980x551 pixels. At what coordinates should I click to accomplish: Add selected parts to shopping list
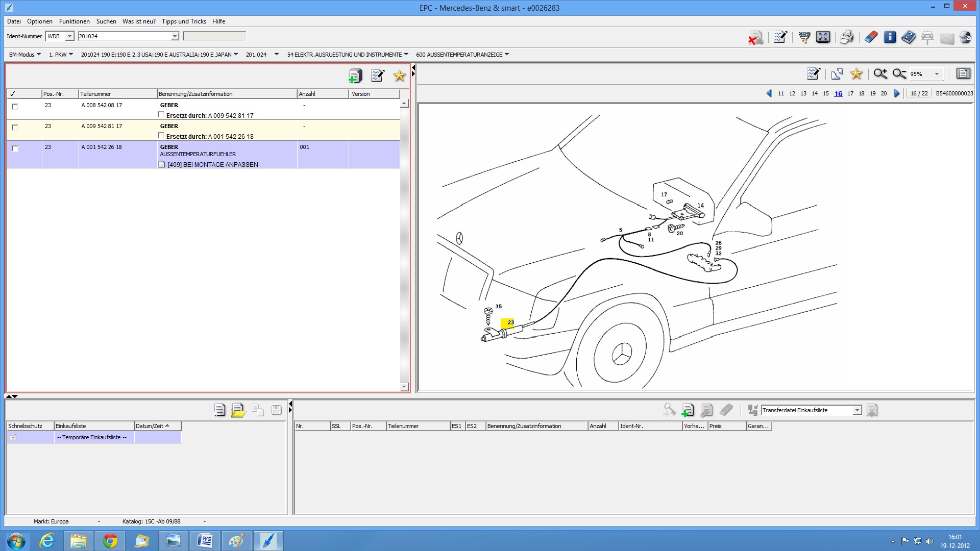355,76
